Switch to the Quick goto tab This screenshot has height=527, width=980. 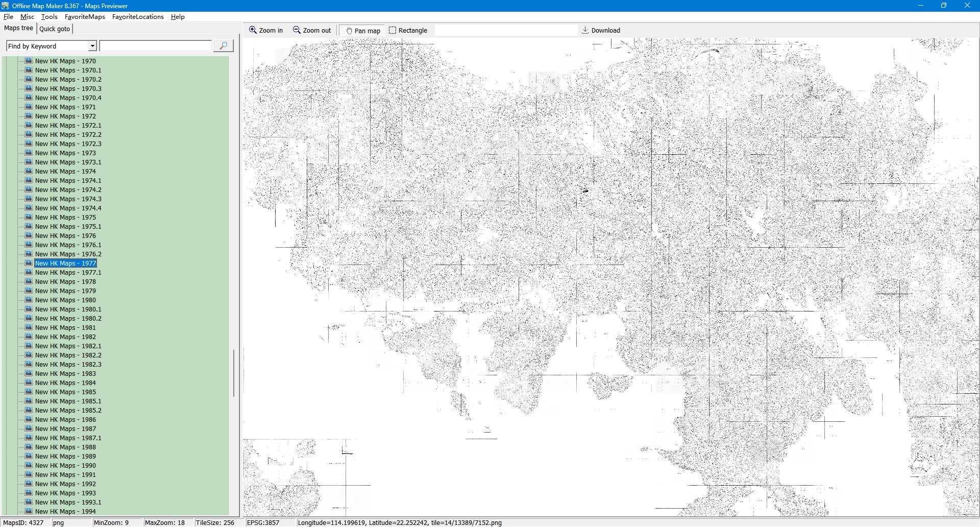point(55,29)
